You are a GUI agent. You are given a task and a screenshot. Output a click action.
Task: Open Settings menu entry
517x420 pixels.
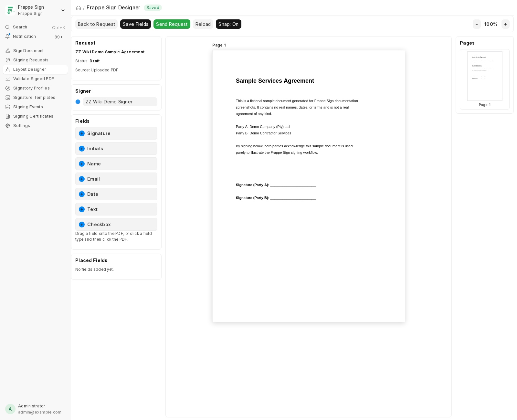(x=35, y=126)
